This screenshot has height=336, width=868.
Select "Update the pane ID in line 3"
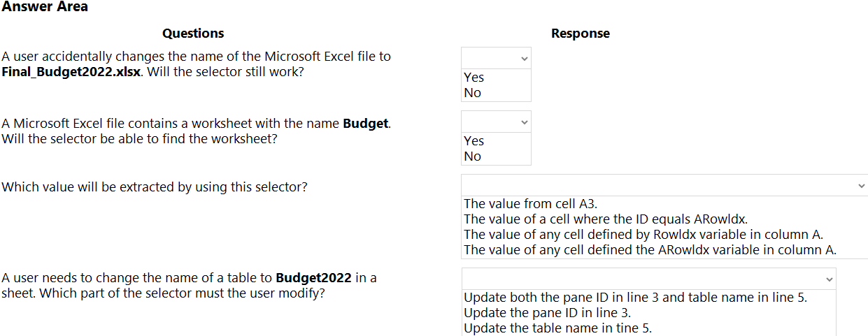547,313
